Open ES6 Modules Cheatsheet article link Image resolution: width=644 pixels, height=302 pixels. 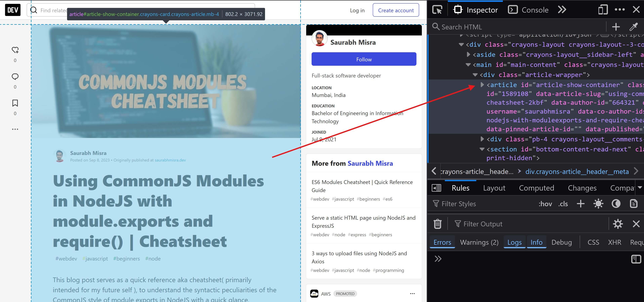pos(362,186)
